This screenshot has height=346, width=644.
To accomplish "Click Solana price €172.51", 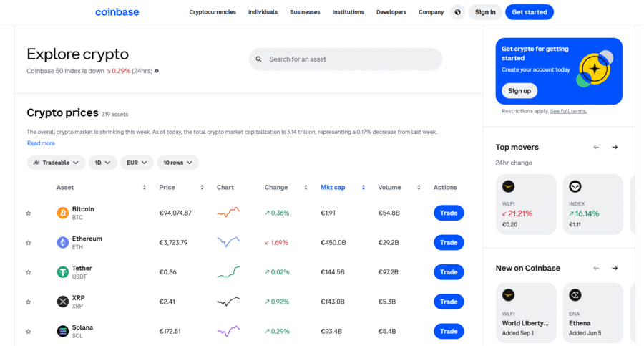I will 170,331.
